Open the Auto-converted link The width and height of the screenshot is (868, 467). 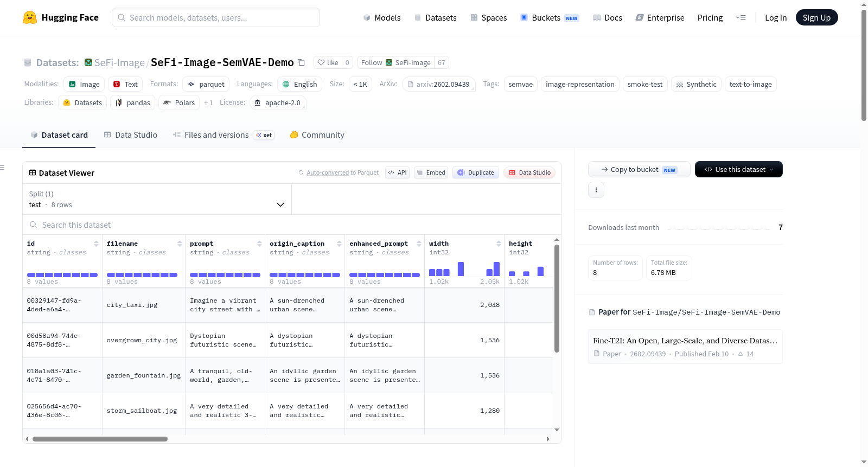coord(328,172)
